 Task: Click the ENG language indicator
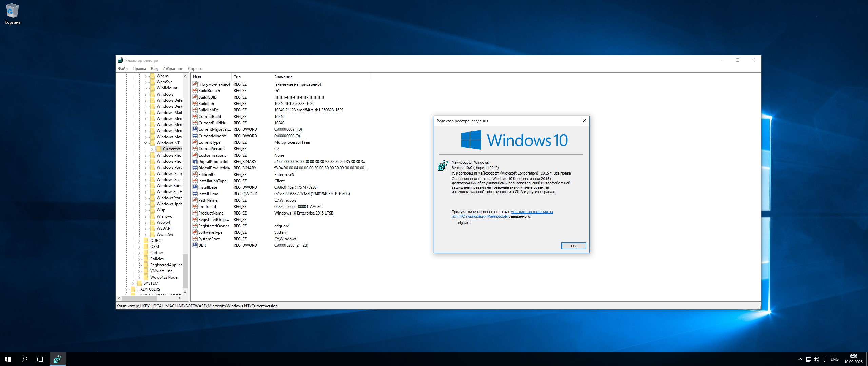(x=834, y=359)
